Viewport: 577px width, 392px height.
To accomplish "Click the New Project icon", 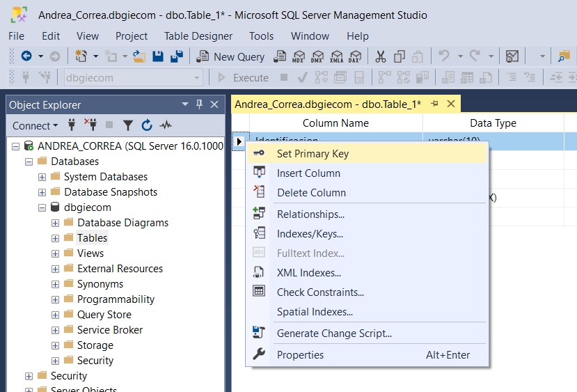I will (x=81, y=56).
